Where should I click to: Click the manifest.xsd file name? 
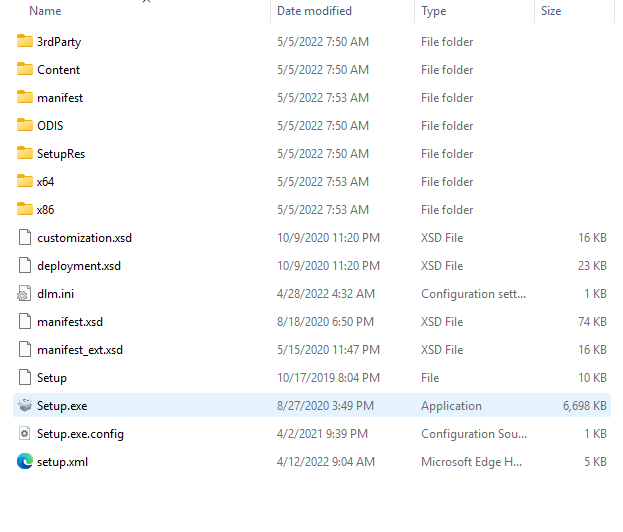click(70, 322)
